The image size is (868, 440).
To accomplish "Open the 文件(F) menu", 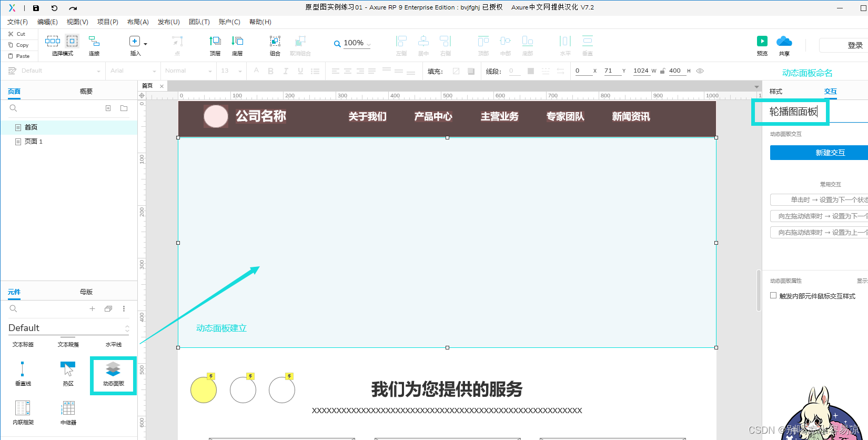I will [17, 22].
